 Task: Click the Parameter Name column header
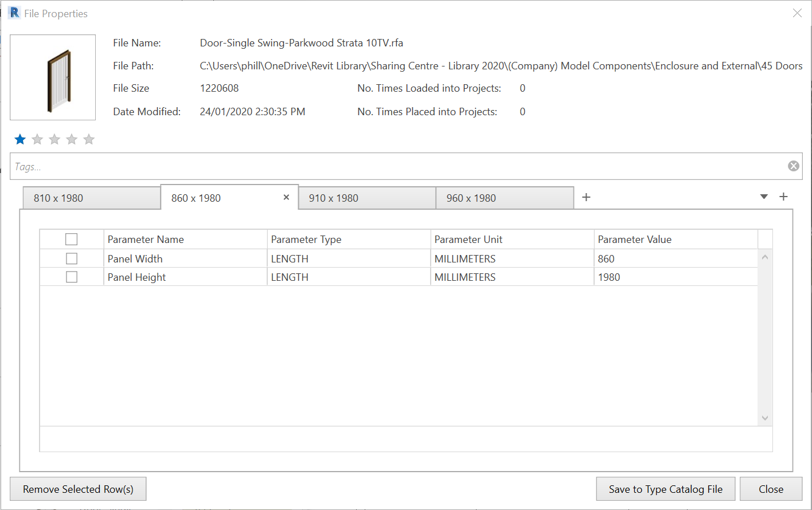(185, 240)
